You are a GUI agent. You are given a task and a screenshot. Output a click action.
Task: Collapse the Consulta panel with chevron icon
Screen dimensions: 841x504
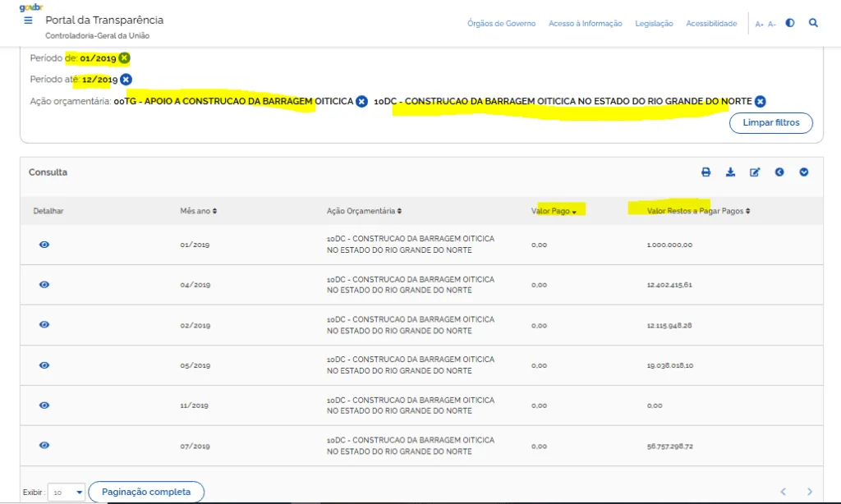tap(803, 172)
